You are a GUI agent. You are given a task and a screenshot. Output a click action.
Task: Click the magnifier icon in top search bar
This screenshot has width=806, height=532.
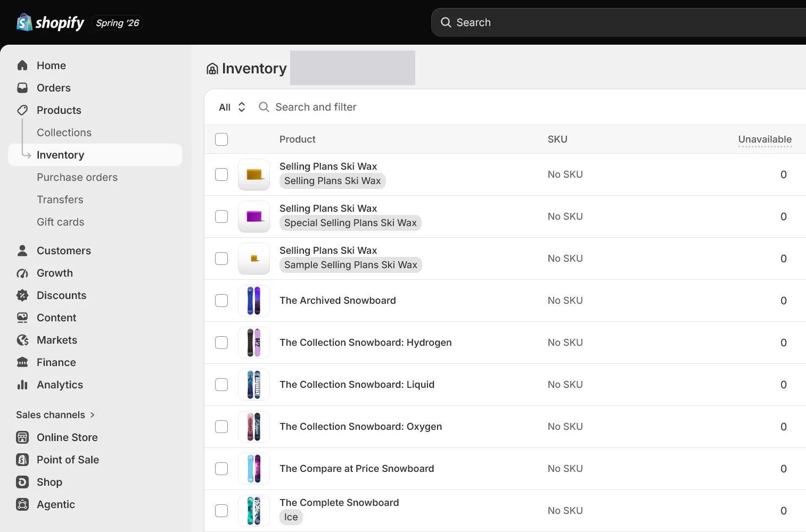(446, 22)
